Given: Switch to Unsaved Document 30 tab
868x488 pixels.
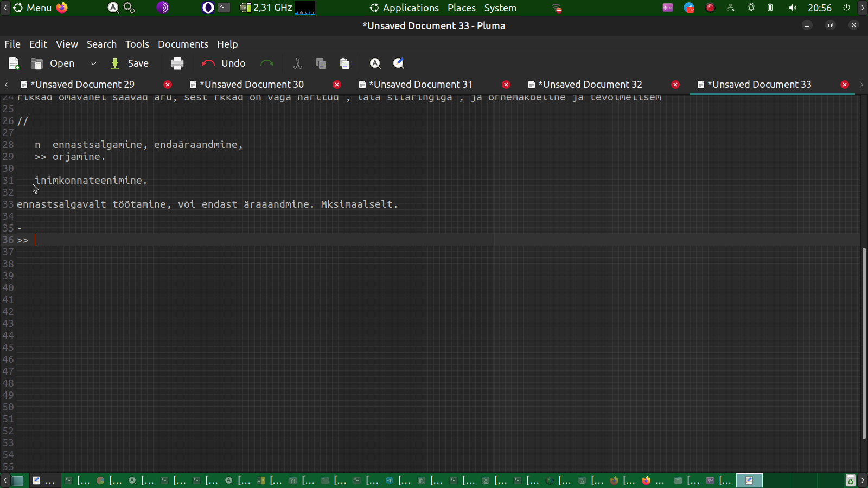Looking at the screenshot, I should click(252, 85).
